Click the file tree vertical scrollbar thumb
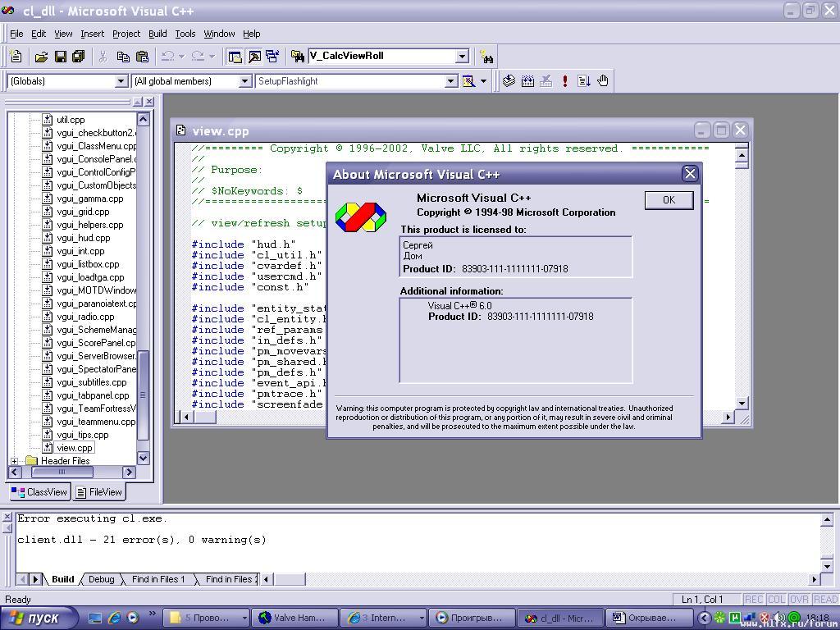 [143, 394]
